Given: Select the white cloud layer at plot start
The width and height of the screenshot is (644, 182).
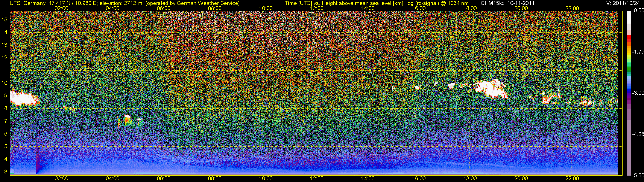Looking at the screenshot, I should [x=23, y=98].
